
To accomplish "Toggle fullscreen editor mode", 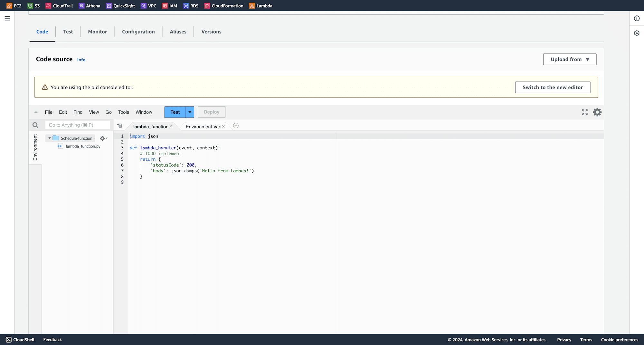I will (x=585, y=112).
